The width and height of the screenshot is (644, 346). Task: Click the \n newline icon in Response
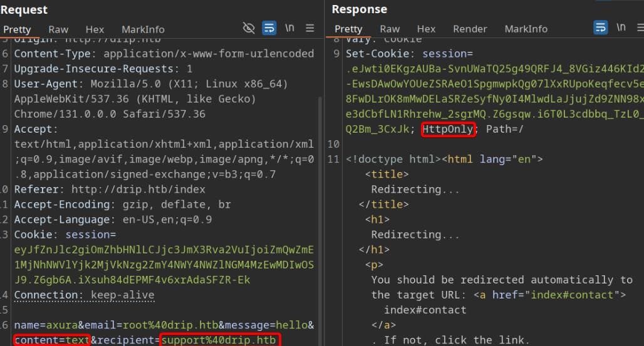621,28
